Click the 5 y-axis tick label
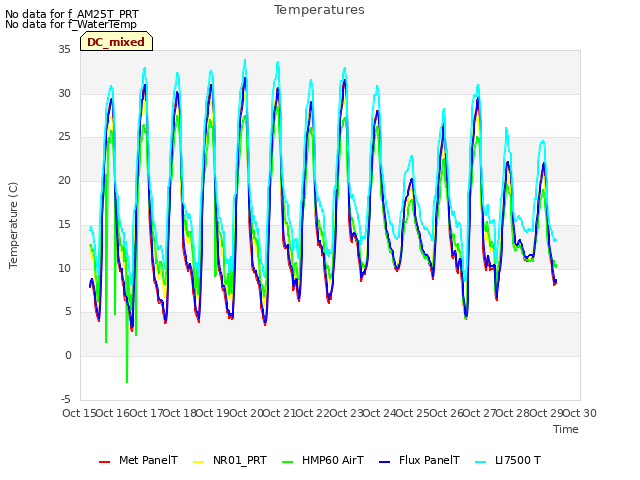 point(68,312)
